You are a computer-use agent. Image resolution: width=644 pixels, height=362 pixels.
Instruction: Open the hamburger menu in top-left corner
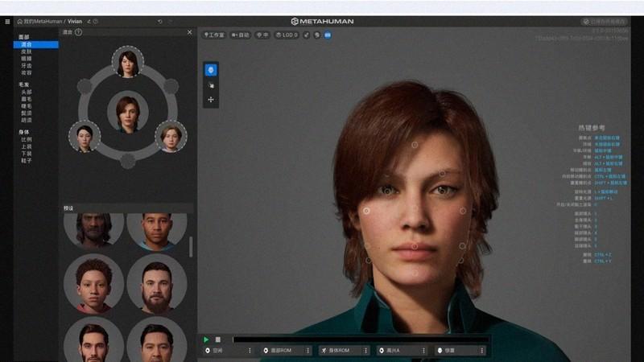point(7,22)
